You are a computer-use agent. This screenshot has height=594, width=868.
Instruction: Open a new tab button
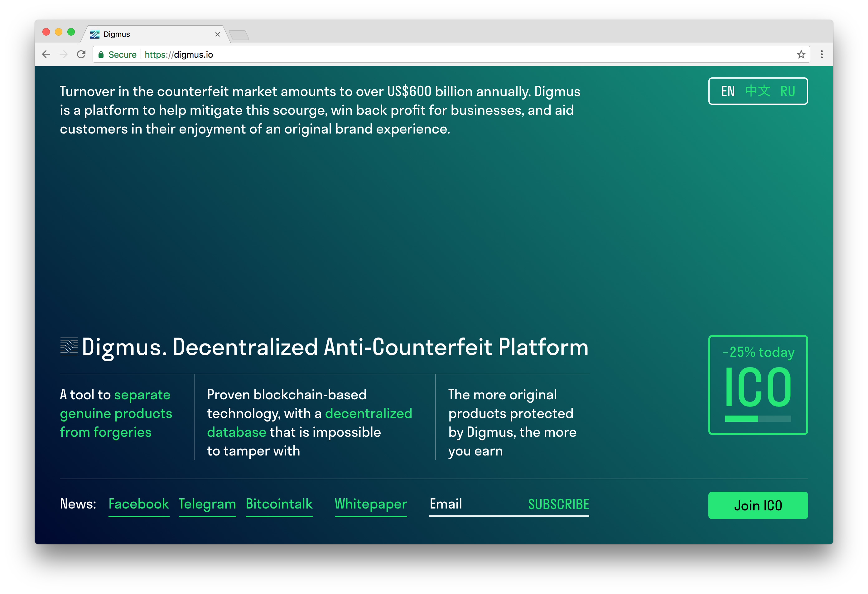click(x=239, y=35)
